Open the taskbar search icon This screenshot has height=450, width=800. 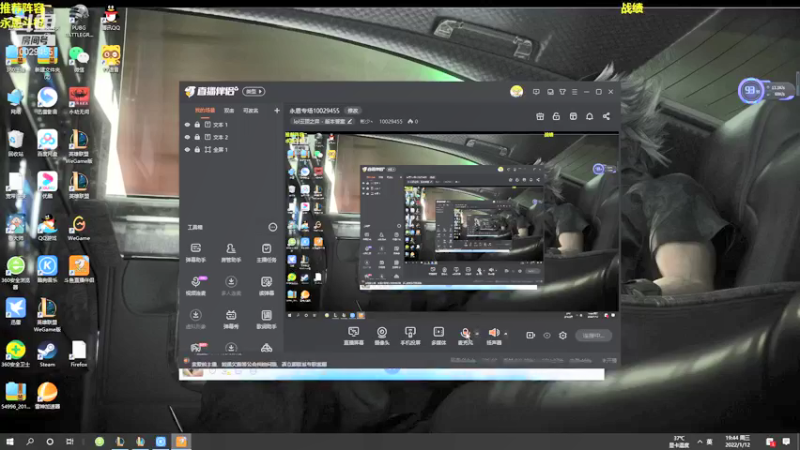point(30,442)
